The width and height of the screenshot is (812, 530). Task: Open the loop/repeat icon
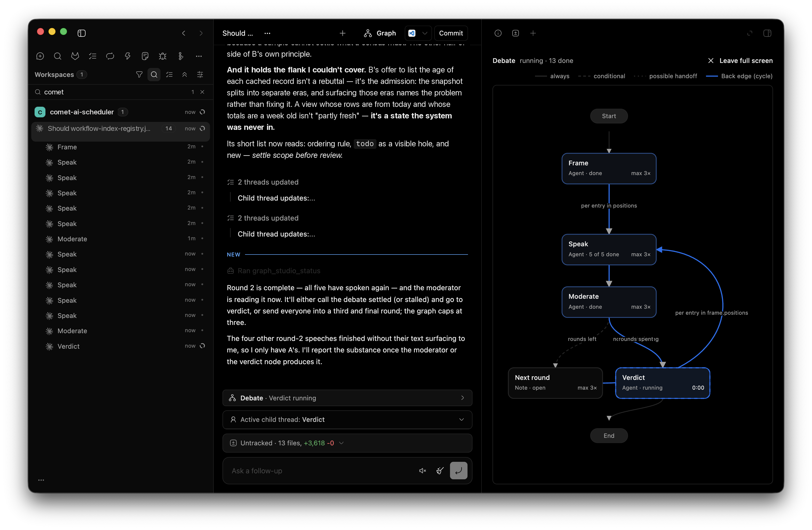tap(110, 56)
